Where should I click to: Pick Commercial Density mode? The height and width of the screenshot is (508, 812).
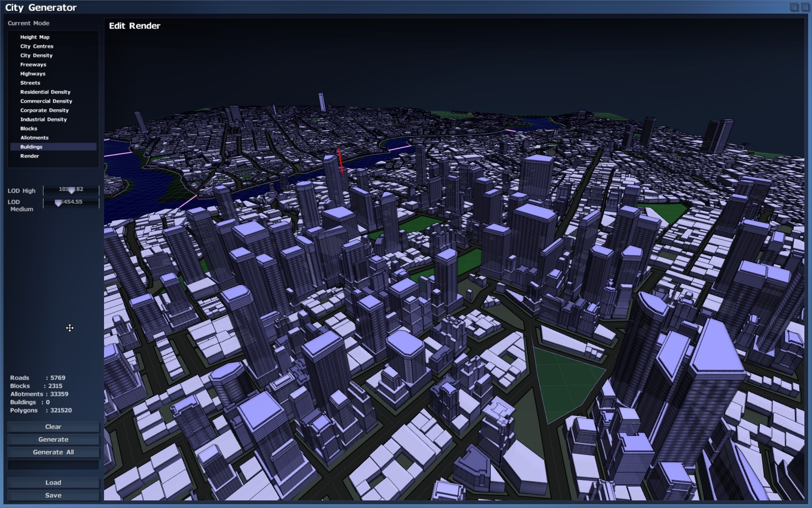coord(46,101)
